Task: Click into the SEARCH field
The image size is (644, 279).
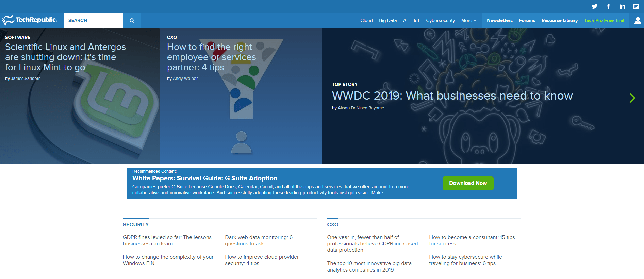Action: (x=94, y=20)
